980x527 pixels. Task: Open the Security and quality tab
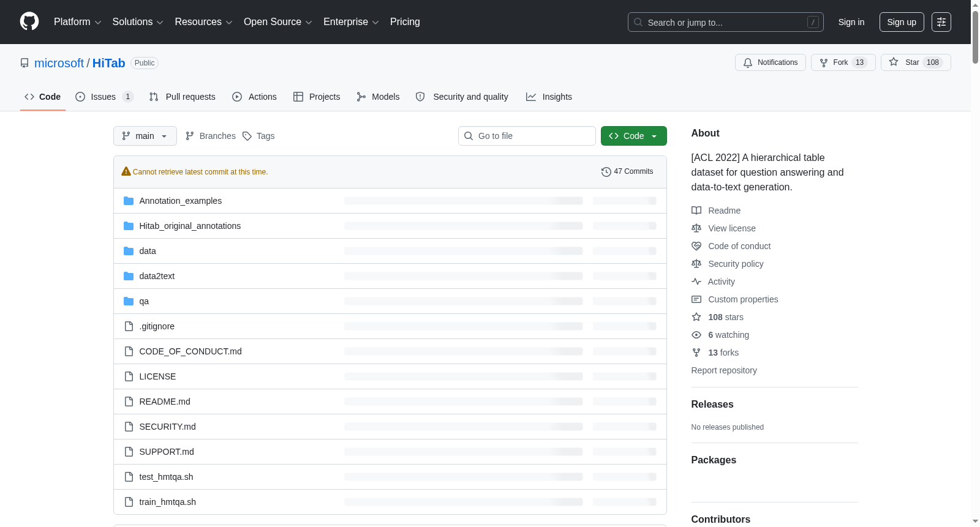click(462, 97)
